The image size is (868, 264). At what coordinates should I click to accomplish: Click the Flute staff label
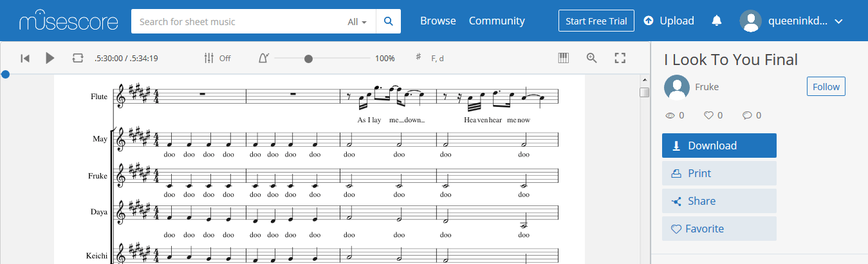pyautogui.click(x=99, y=97)
